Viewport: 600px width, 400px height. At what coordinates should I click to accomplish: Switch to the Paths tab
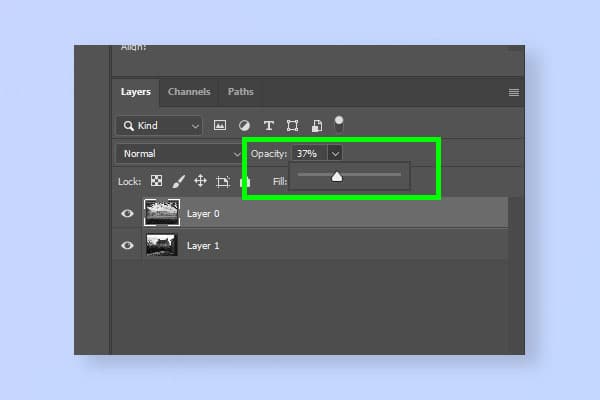tap(240, 92)
